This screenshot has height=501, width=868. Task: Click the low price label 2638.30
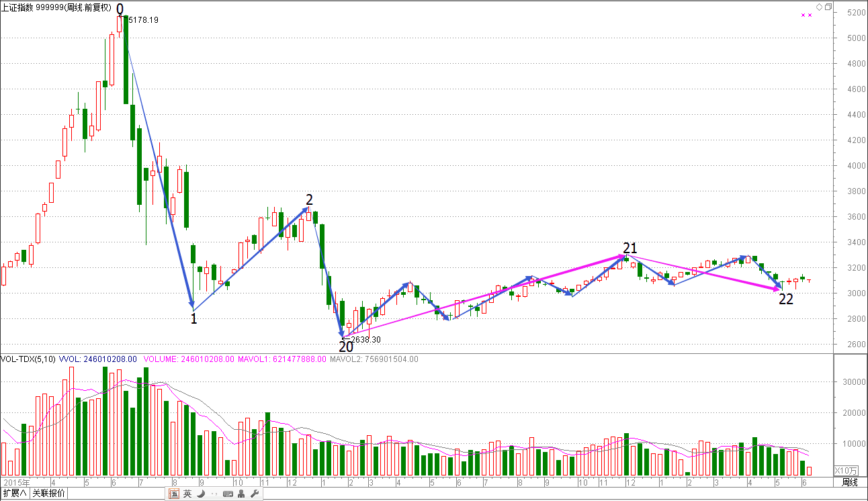coord(366,340)
